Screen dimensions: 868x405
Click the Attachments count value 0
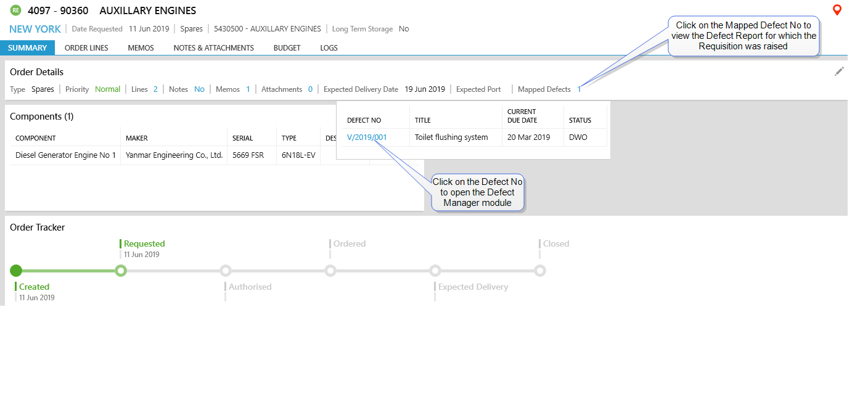coord(310,89)
